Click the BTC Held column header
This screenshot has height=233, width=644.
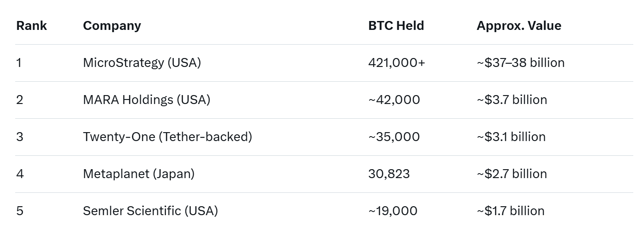point(396,26)
